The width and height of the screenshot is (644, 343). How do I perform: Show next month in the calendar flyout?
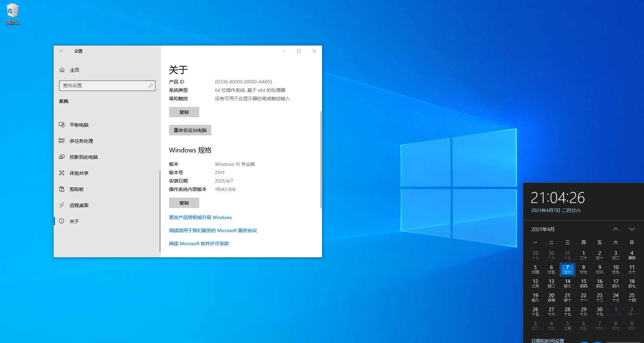pyautogui.click(x=632, y=229)
